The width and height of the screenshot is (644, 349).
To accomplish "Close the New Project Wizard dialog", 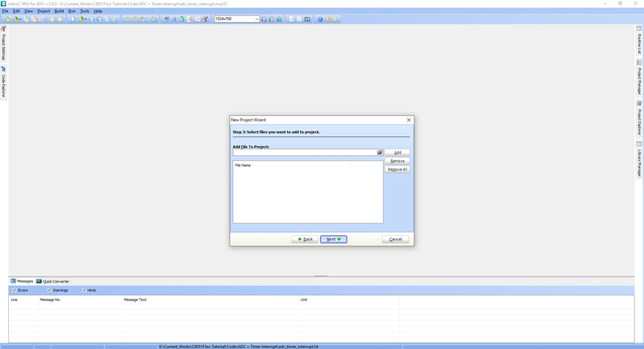I will coord(408,120).
